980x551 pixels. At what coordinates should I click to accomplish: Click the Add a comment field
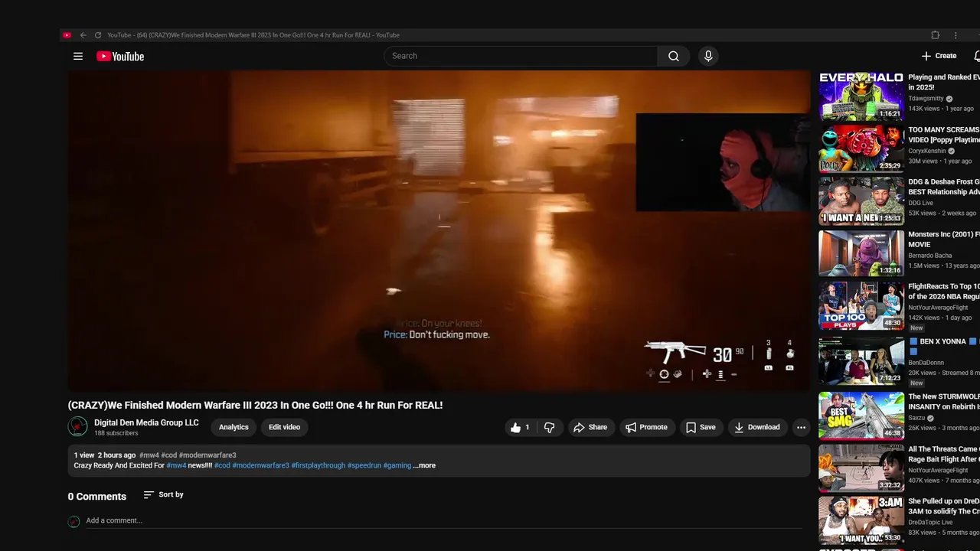tap(444, 521)
